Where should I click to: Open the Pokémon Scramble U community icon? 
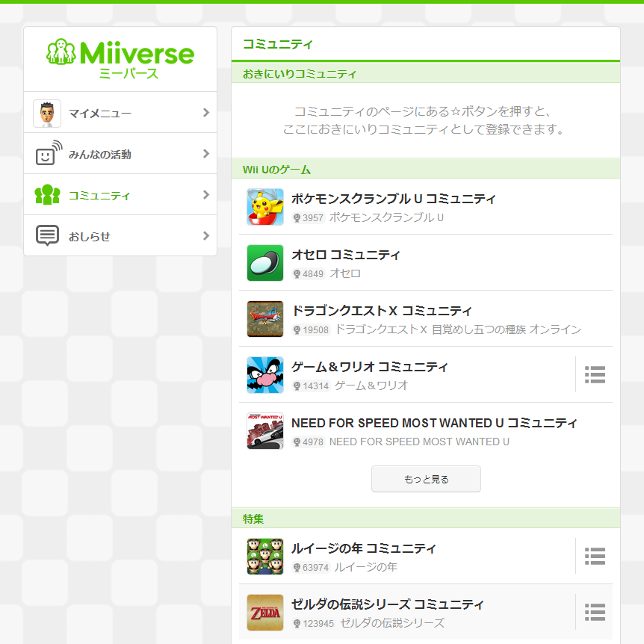coord(265,207)
